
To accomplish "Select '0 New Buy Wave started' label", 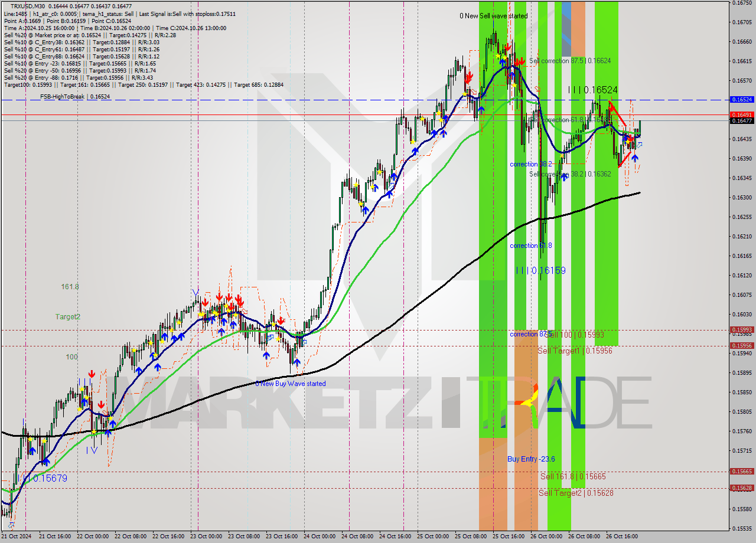I will 291,384.
